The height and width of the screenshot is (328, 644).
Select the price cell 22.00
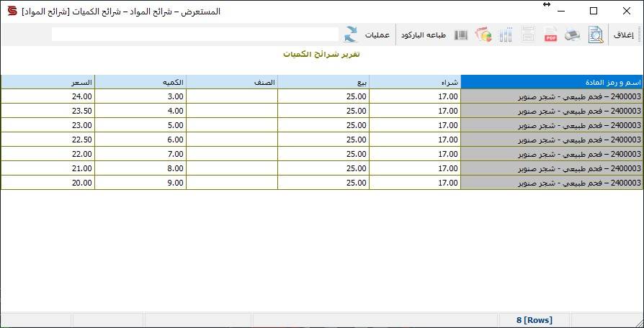(48, 154)
